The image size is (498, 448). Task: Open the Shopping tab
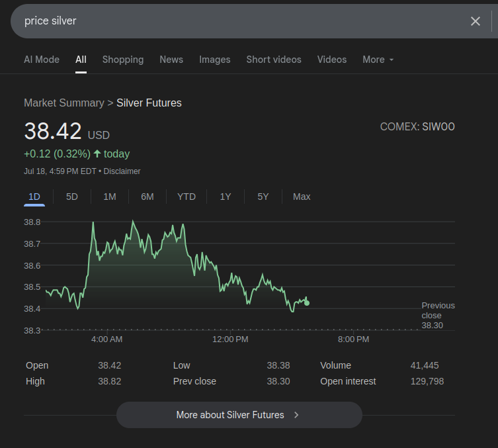tap(123, 60)
